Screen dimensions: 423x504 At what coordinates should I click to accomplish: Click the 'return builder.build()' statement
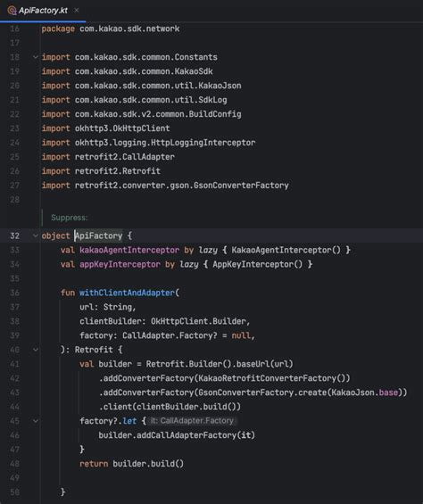pos(131,464)
